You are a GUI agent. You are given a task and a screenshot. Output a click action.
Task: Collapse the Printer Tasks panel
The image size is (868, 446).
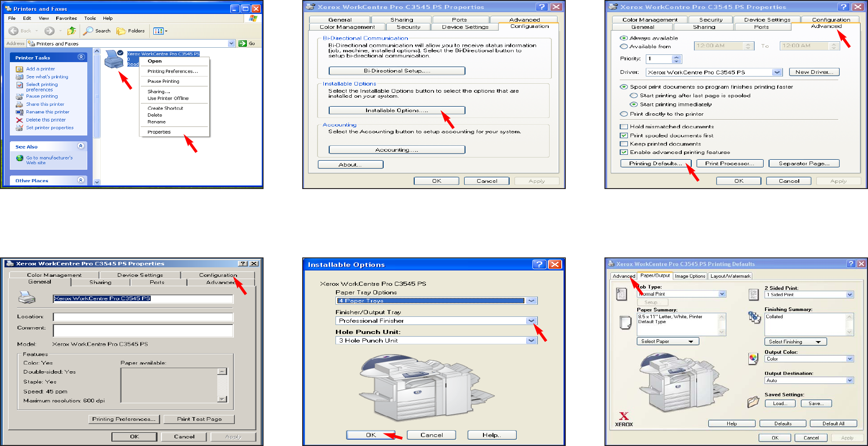click(81, 57)
